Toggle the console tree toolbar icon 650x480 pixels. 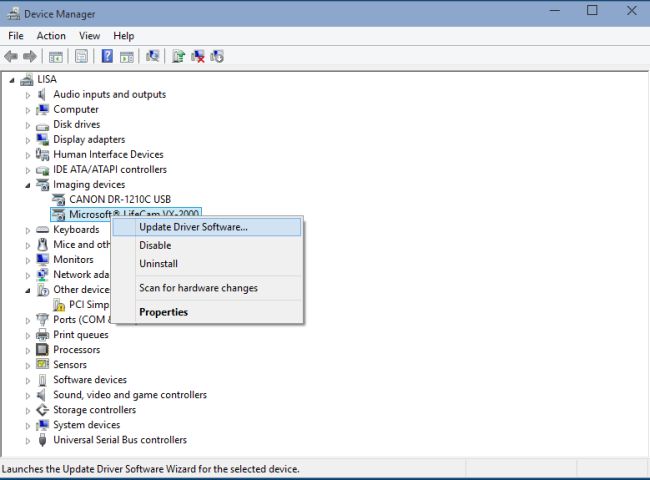[56, 56]
